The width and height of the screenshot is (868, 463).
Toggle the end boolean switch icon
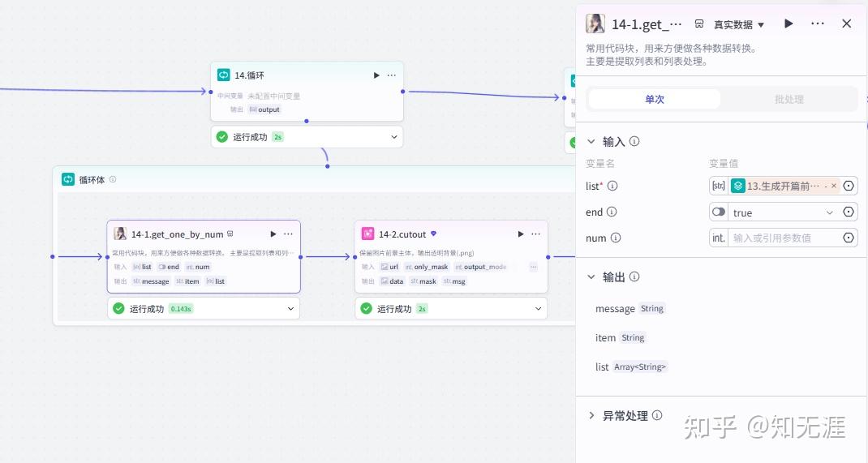tap(719, 212)
